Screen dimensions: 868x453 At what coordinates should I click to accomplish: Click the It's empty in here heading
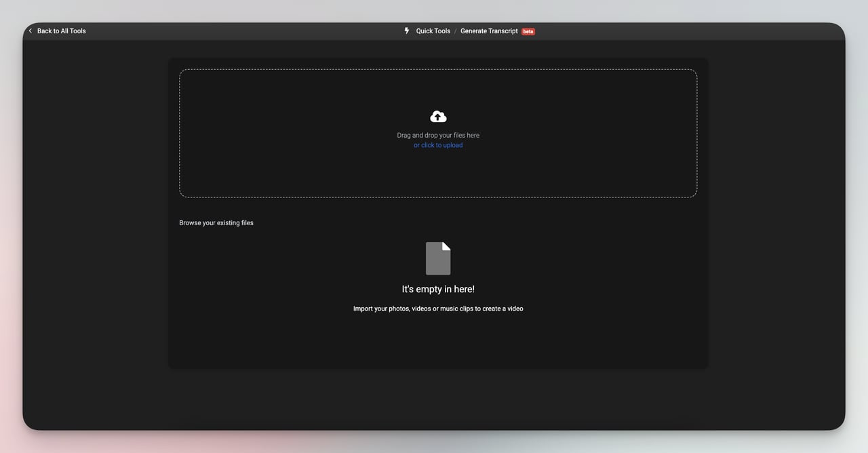click(x=437, y=288)
